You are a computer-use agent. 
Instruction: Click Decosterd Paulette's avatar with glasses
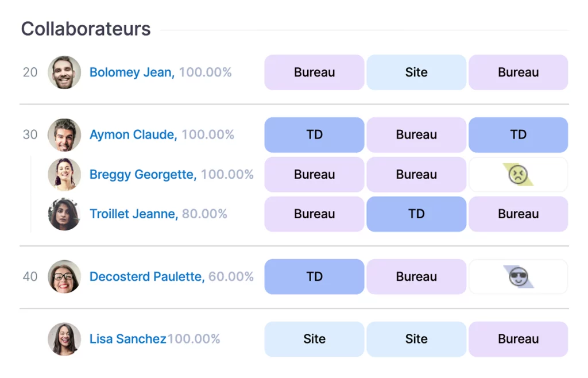point(64,277)
